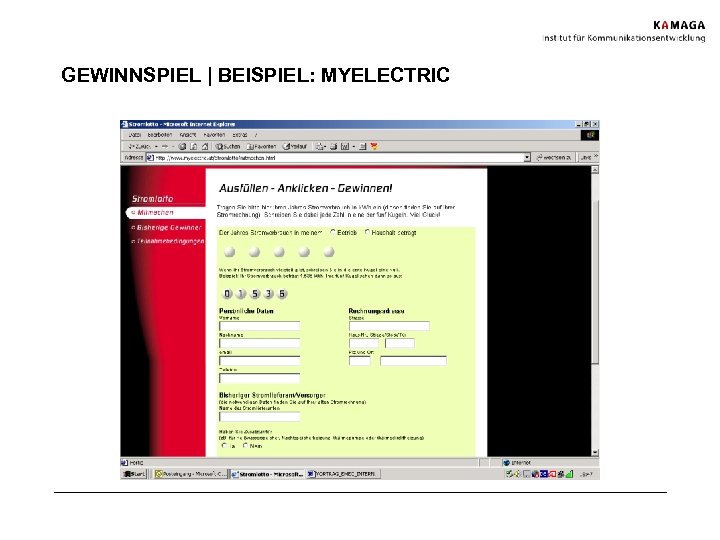Click in the Ort input field
This screenshot has height=540, width=720.
coord(413,360)
